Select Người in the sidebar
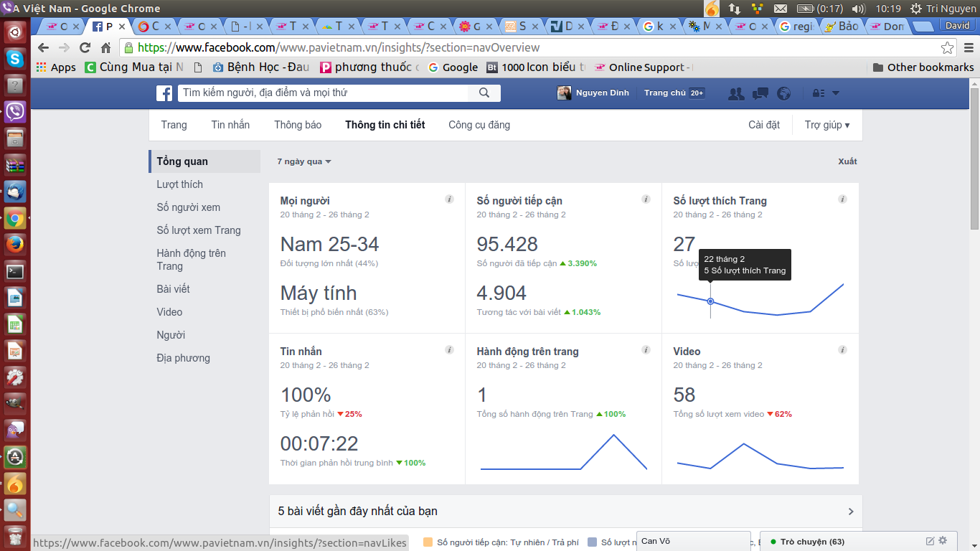The image size is (980, 551). [171, 335]
